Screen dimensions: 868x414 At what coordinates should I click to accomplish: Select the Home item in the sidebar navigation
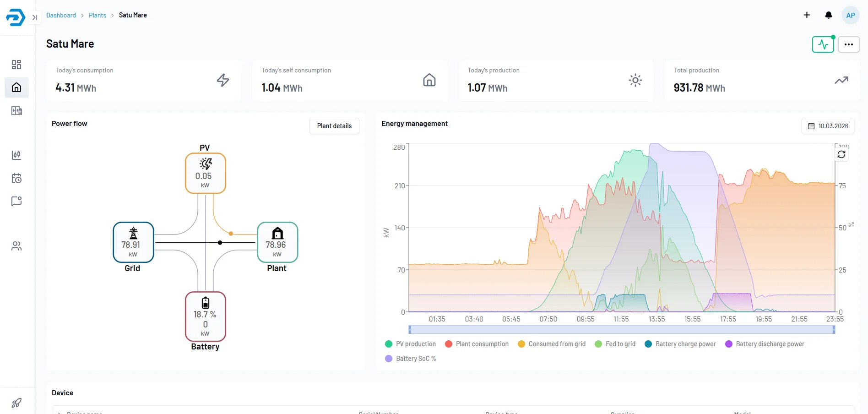[x=16, y=87]
